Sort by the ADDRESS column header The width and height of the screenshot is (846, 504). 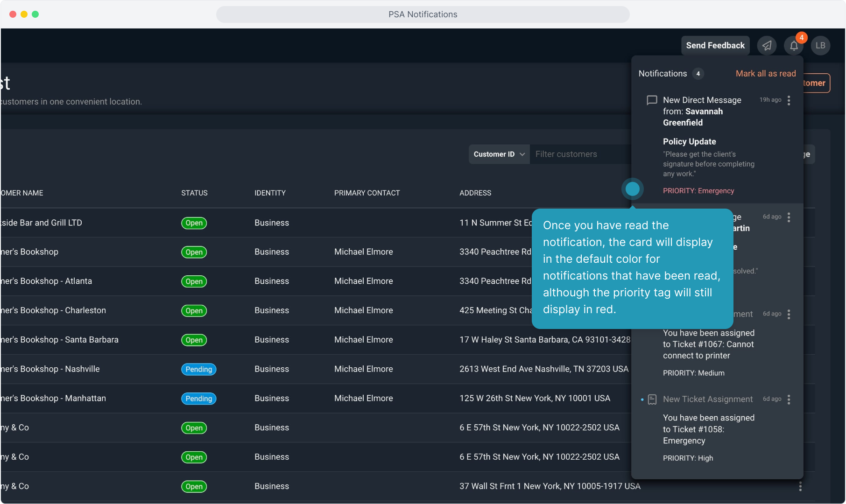click(475, 193)
